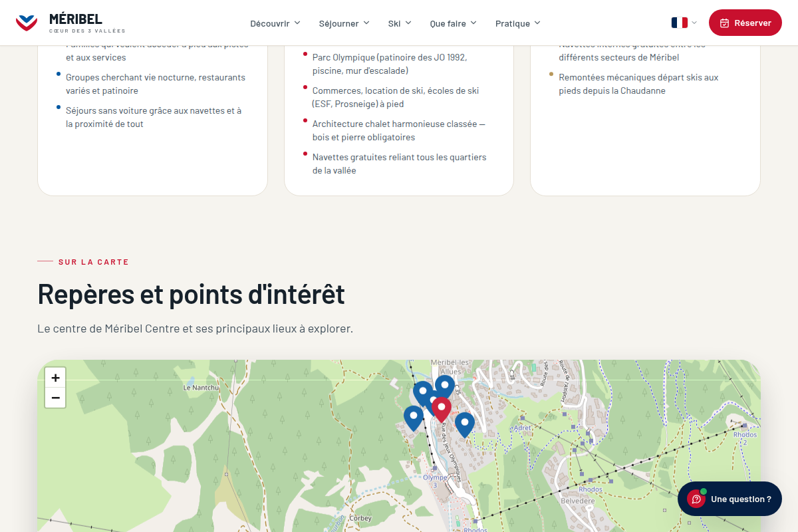Click the text about Parc Olympique patinoire

click(390, 64)
